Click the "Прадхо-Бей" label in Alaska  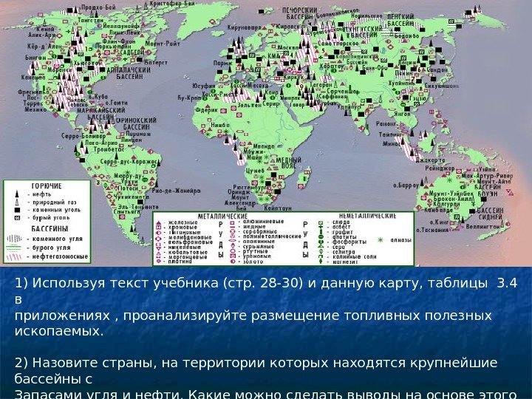98,7
